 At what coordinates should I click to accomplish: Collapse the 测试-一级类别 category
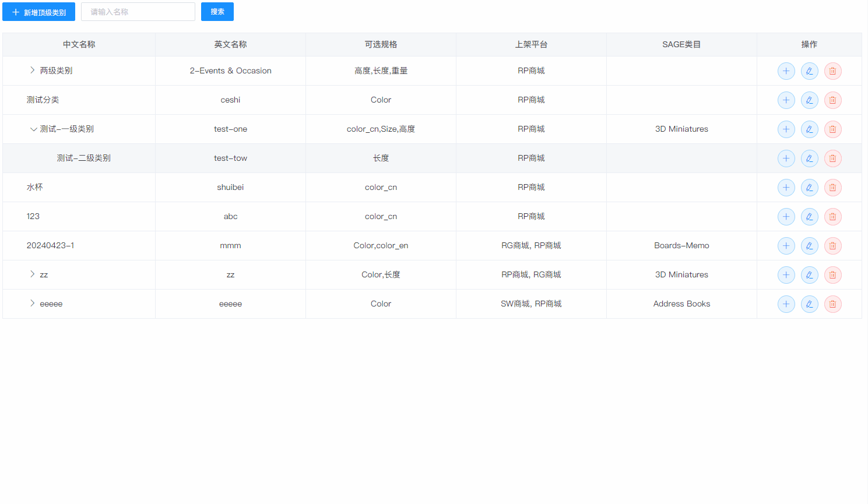click(34, 129)
